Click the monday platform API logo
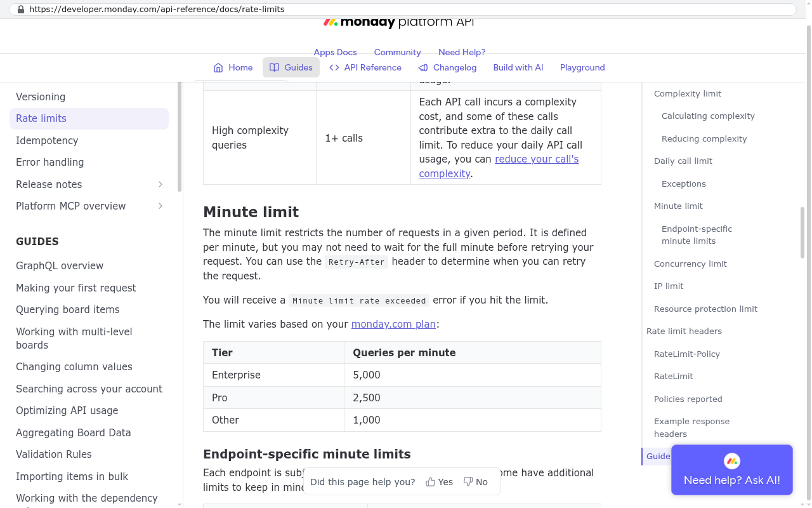The image size is (812, 508). pyautogui.click(x=398, y=23)
